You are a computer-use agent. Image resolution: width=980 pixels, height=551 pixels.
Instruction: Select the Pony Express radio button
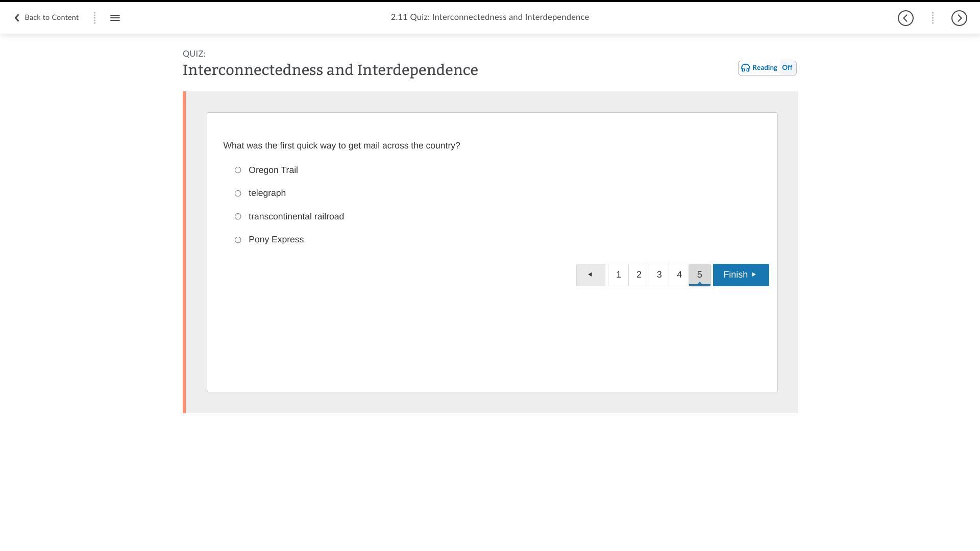click(x=237, y=239)
